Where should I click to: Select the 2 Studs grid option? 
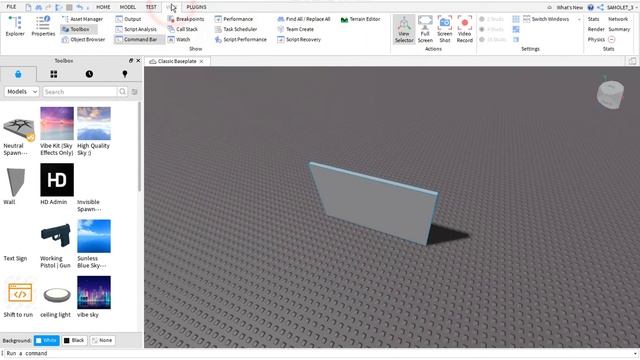pyautogui.click(x=492, y=19)
